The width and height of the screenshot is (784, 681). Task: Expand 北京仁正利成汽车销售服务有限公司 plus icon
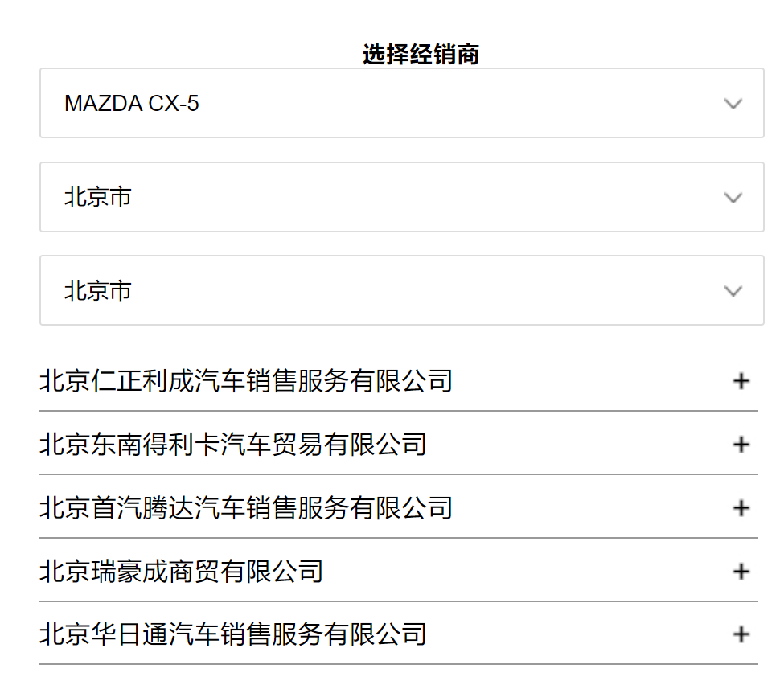(x=740, y=381)
